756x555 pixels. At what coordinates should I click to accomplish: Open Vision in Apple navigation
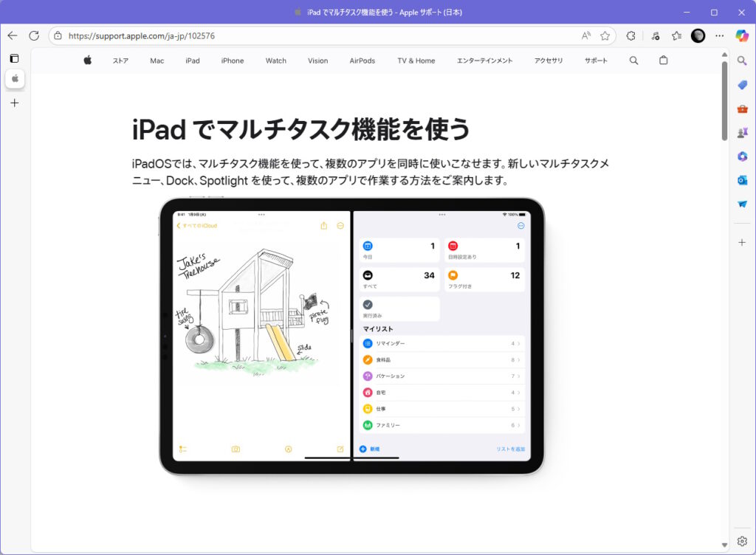tap(317, 61)
